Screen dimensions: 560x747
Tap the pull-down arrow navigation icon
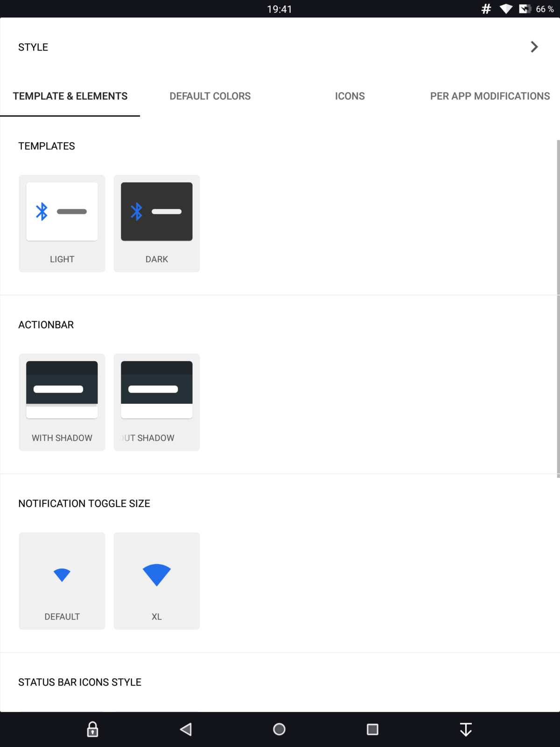click(x=466, y=729)
